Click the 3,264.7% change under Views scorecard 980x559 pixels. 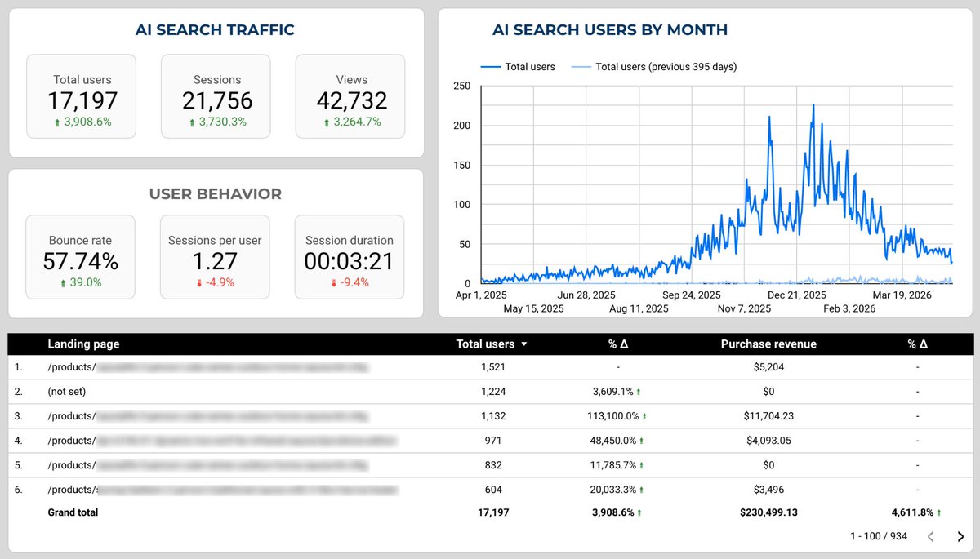click(x=352, y=122)
